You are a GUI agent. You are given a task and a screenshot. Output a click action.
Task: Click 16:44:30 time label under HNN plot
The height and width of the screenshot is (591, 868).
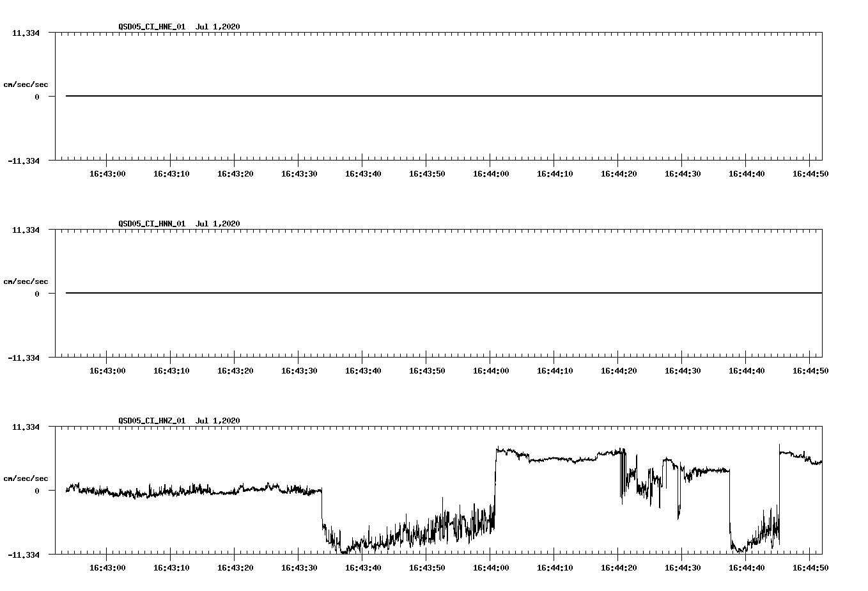pos(683,371)
